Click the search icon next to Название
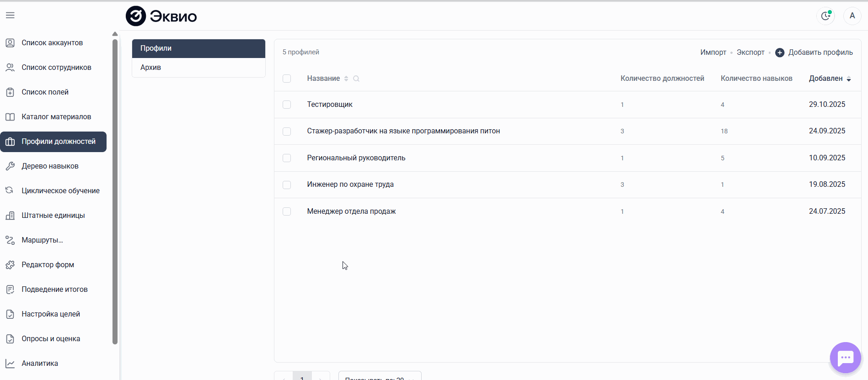Image resolution: width=868 pixels, height=380 pixels. [x=356, y=79]
